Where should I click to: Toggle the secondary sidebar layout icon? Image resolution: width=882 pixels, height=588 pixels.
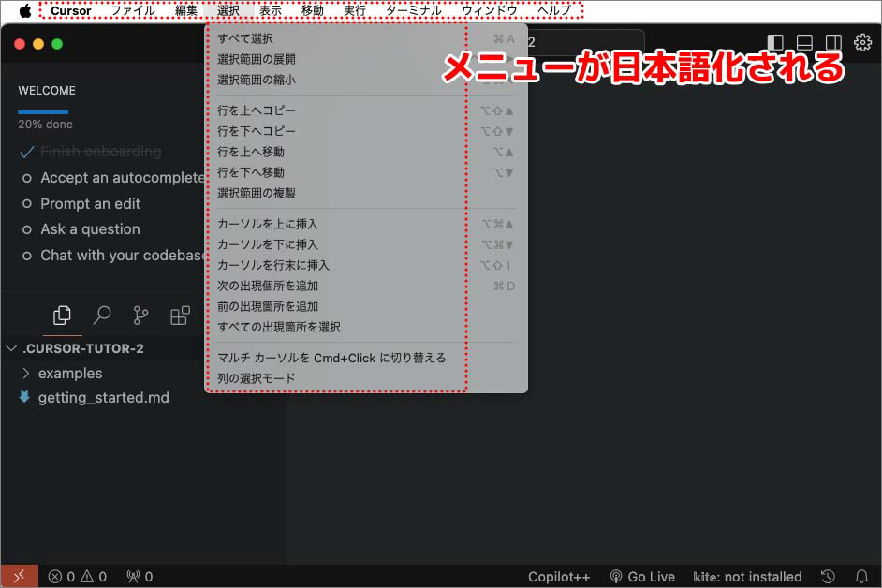[833, 43]
